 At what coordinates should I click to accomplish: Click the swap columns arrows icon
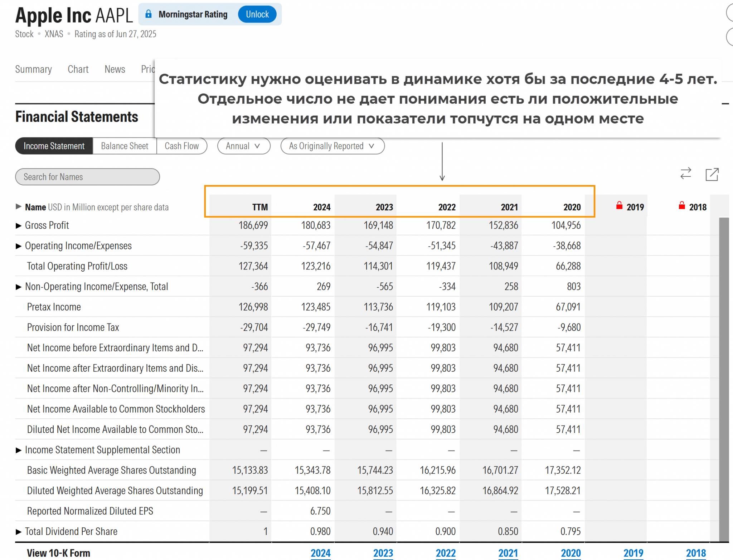click(x=685, y=174)
